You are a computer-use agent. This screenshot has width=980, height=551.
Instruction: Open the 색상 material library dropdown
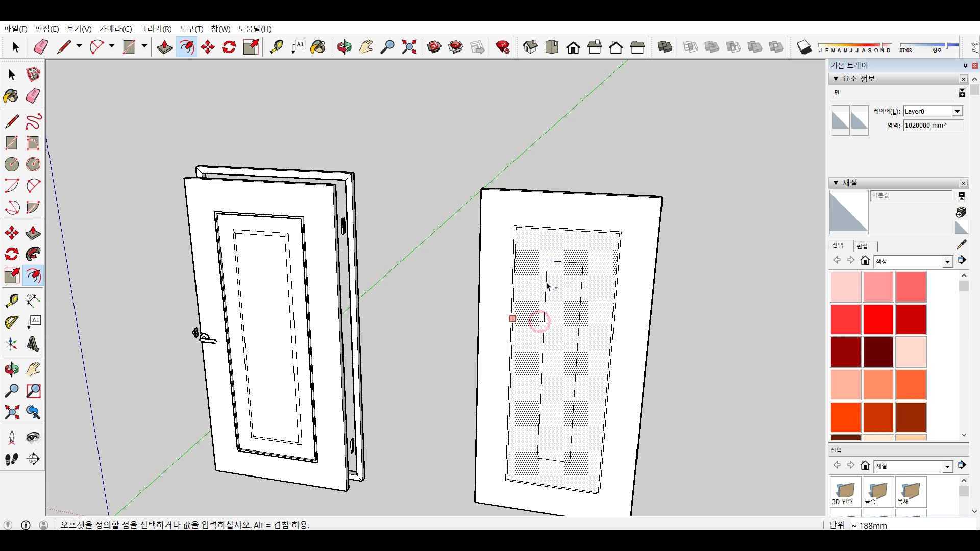pyautogui.click(x=947, y=262)
